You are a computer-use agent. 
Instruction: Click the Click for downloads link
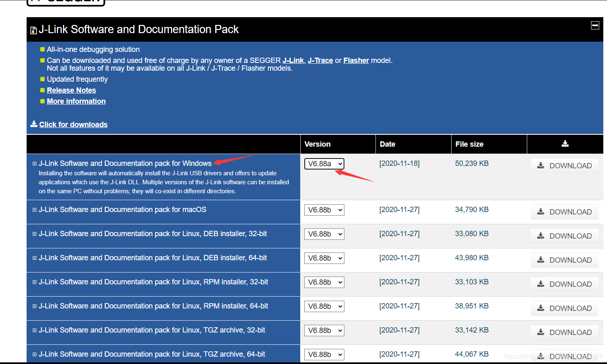coord(73,125)
